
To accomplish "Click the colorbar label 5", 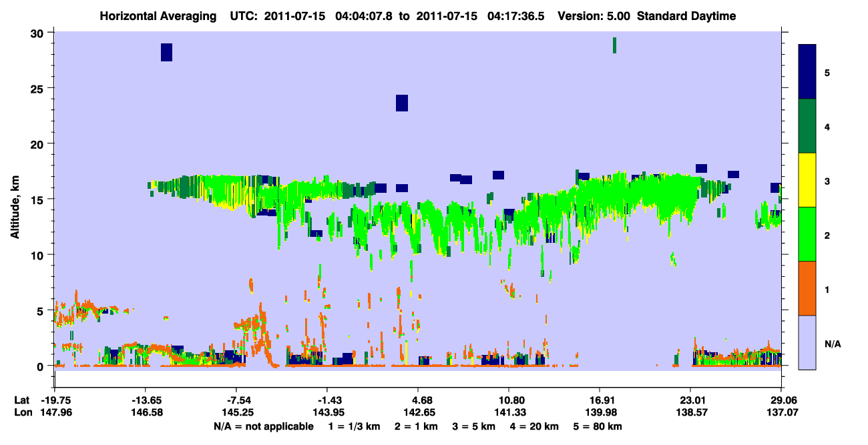I will pyautogui.click(x=827, y=72).
